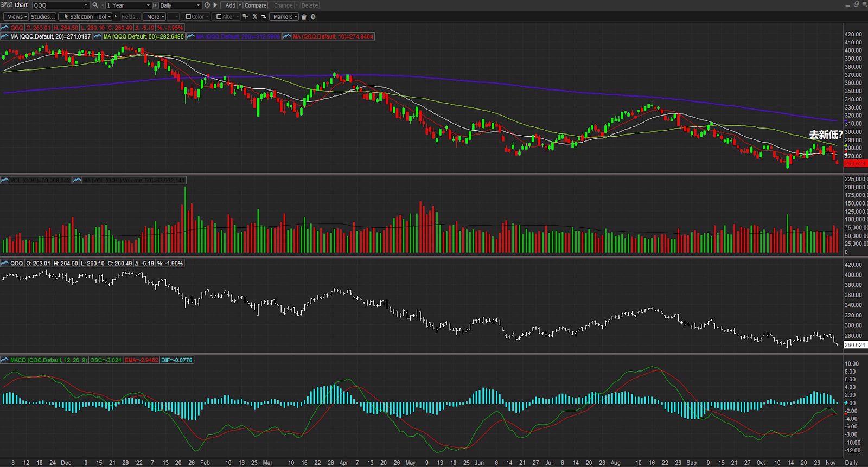Image resolution: width=868 pixels, height=467 pixels.
Task: Click the Change button
Action: point(283,5)
